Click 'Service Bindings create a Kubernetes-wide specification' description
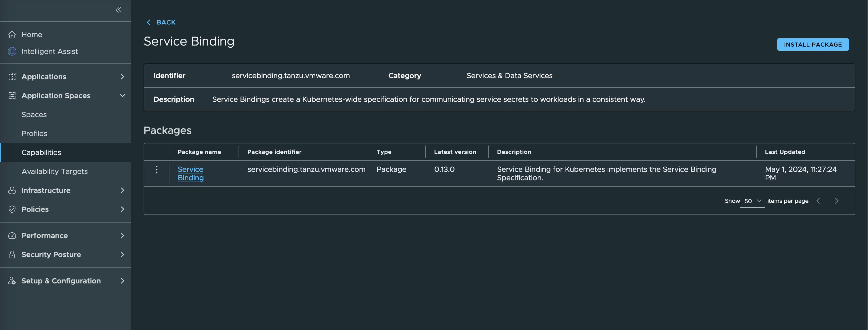This screenshot has height=330, width=868. 429,99
